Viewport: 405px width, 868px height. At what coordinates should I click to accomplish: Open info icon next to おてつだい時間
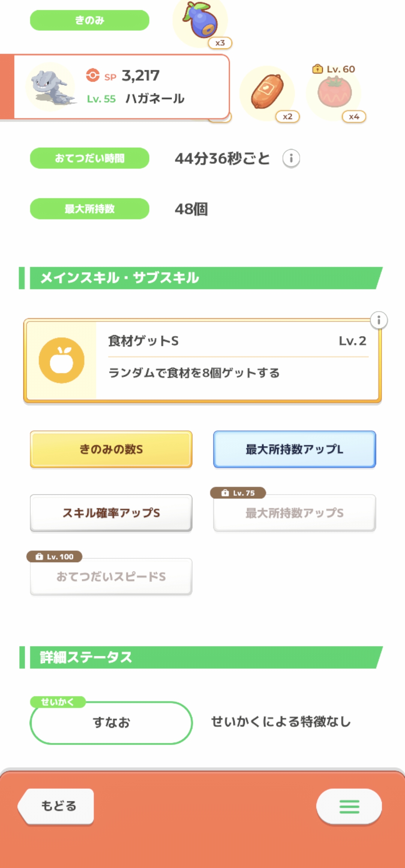click(291, 158)
